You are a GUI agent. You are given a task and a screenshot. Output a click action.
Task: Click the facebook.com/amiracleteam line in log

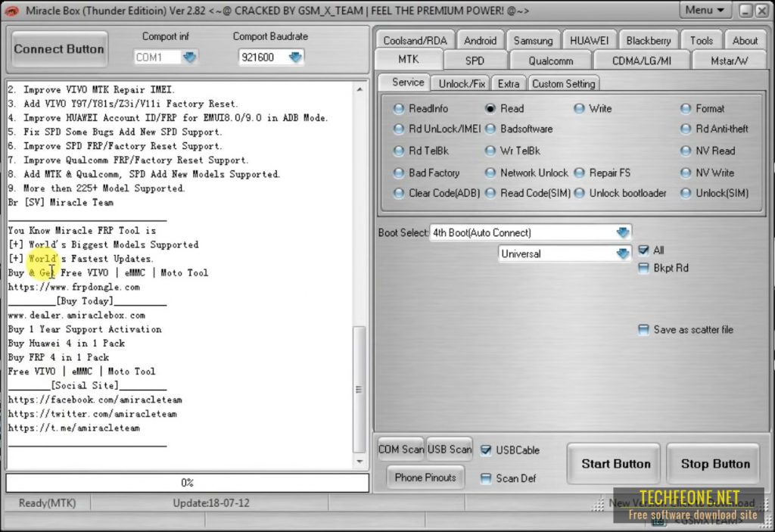[95, 400]
